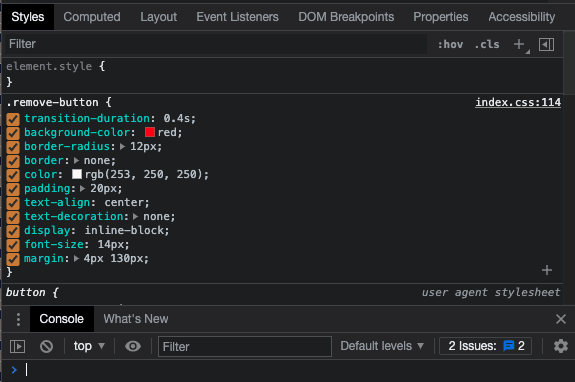This screenshot has height=382, width=575.
Task: Open the red background-color swatch
Action: click(x=150, y=132)
